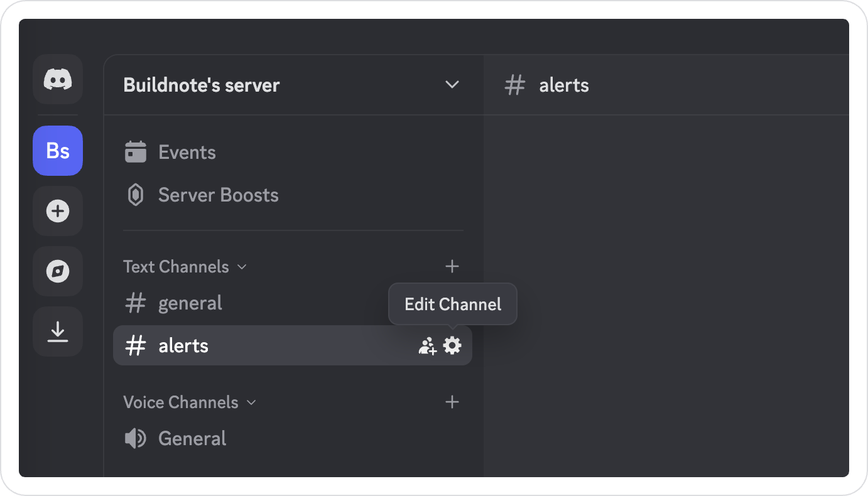Select the alerts channel name in sidebar
The height and width of the screenshot is (496, 868).
(x=183, y=345)
